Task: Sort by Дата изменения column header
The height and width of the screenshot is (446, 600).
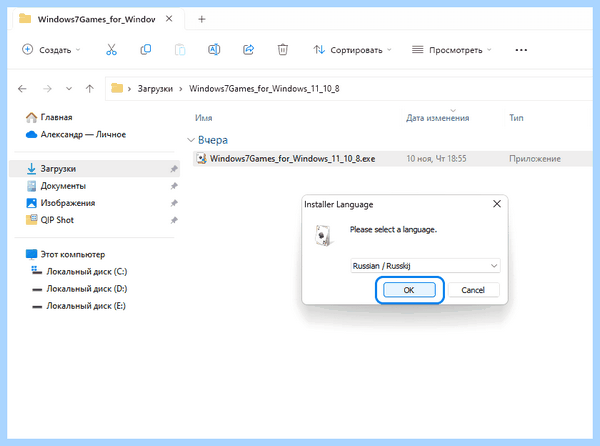Action: click(437, 118)
